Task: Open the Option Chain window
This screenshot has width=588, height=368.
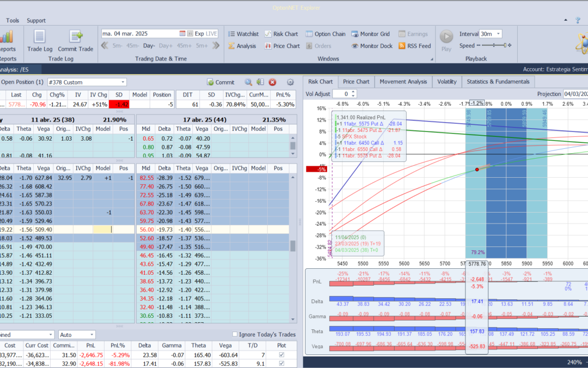Action: (326, 34)
